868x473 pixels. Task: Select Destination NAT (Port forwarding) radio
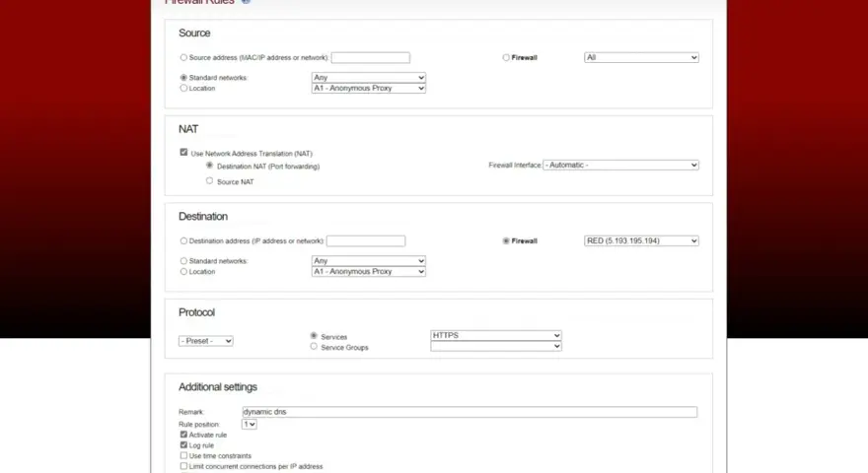[x=209, y=166]
